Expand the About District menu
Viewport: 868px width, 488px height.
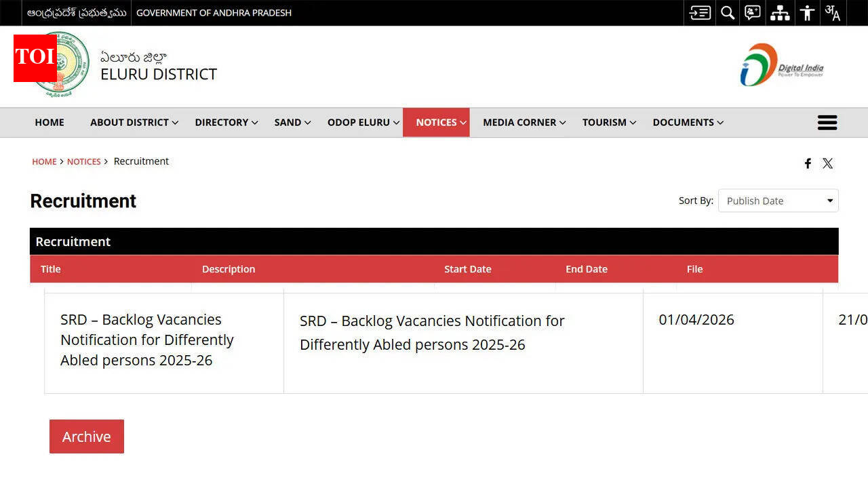134,123
